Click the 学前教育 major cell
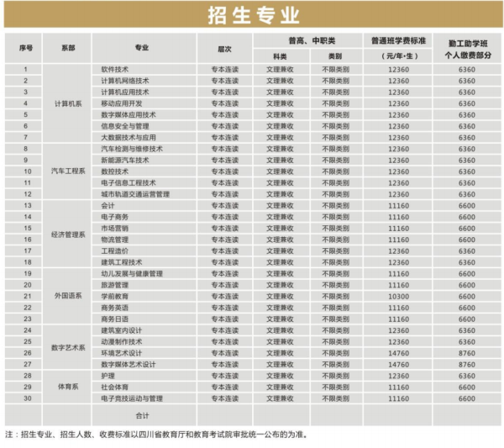Viewport: 504px width, 448px height. pos(144,296)
